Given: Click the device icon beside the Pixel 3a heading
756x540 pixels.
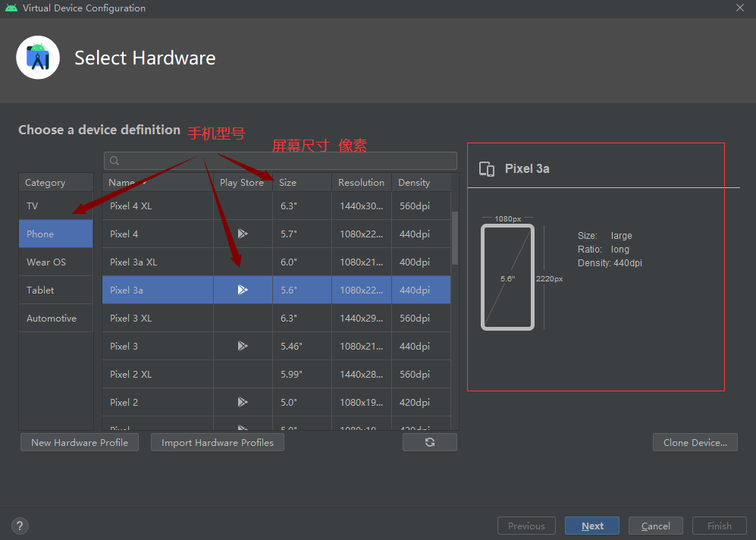Looking at the screenshot, I should (486, 168).
